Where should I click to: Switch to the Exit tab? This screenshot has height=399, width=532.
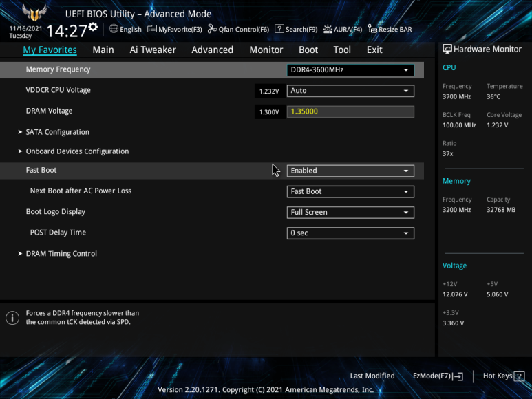(x=374, y=50)
